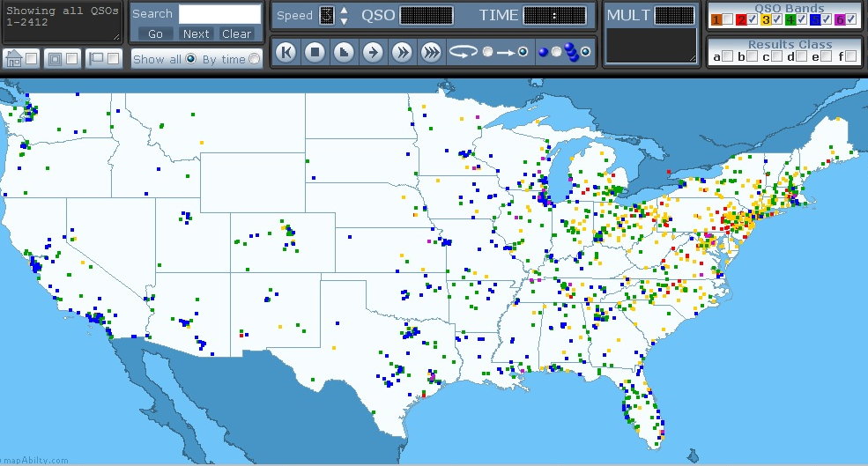Click the magenta band 6 color swatch
The height and width of the screenshot is (466, 868).
point(840,19)
